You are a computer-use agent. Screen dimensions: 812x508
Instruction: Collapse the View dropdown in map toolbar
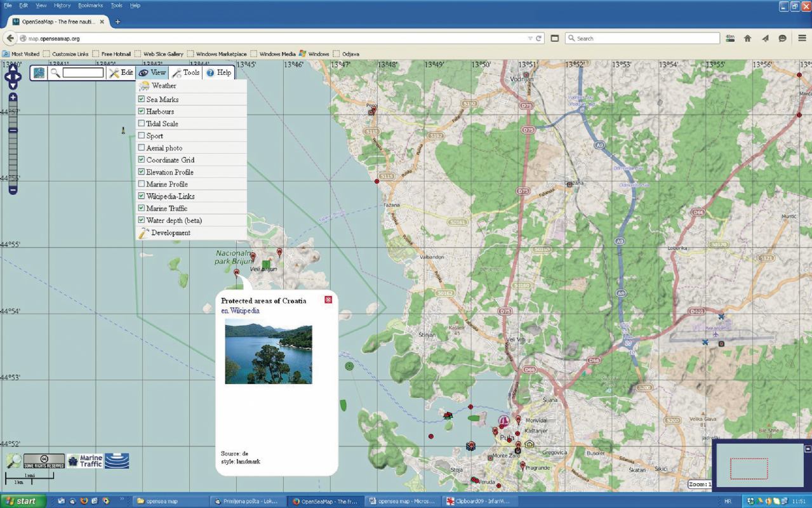[x=152, y=73]
